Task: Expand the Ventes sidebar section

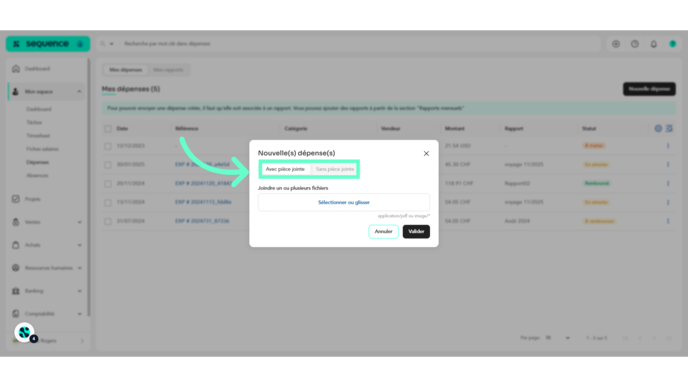Action: 79,222
